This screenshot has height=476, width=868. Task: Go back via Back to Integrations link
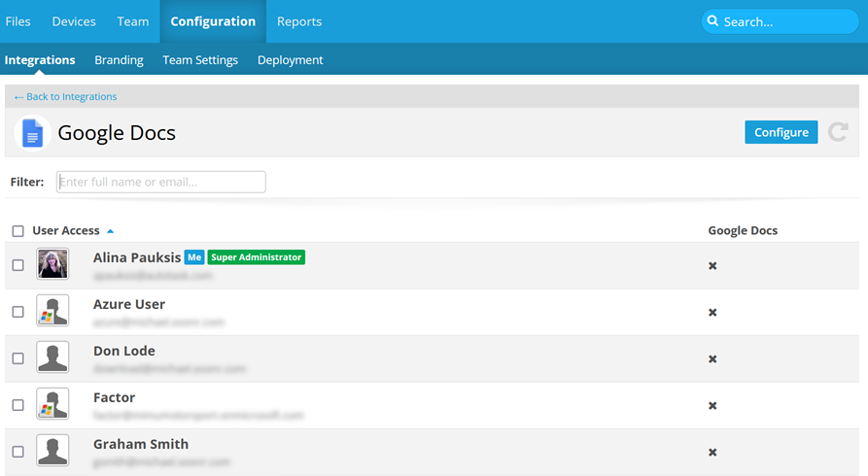click(65, 97)
